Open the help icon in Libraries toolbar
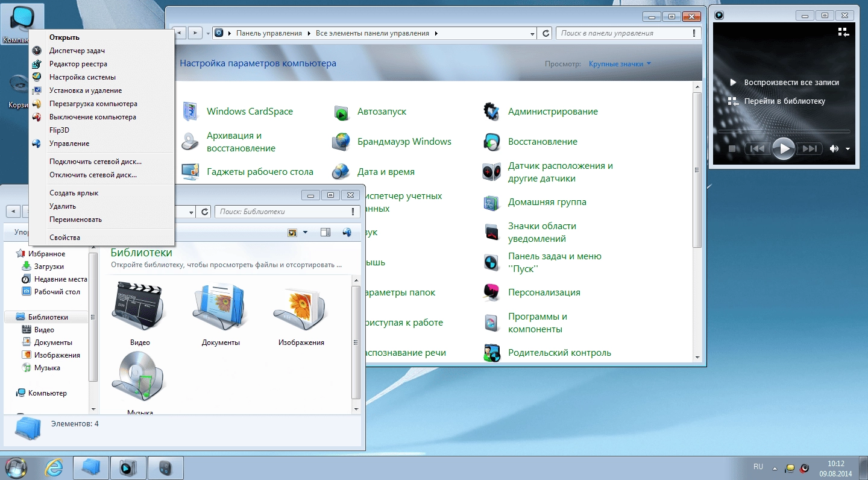Image resolution: width=868 pixels, height=480 pixels. click(x=347, y=232)
